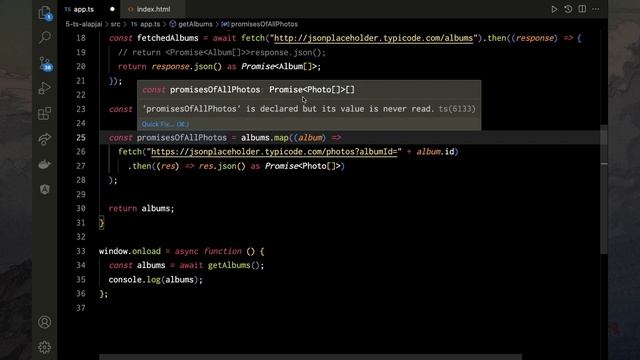Open the Live Share arrow icon
This screenshot has width=640, height=360.
45,139
